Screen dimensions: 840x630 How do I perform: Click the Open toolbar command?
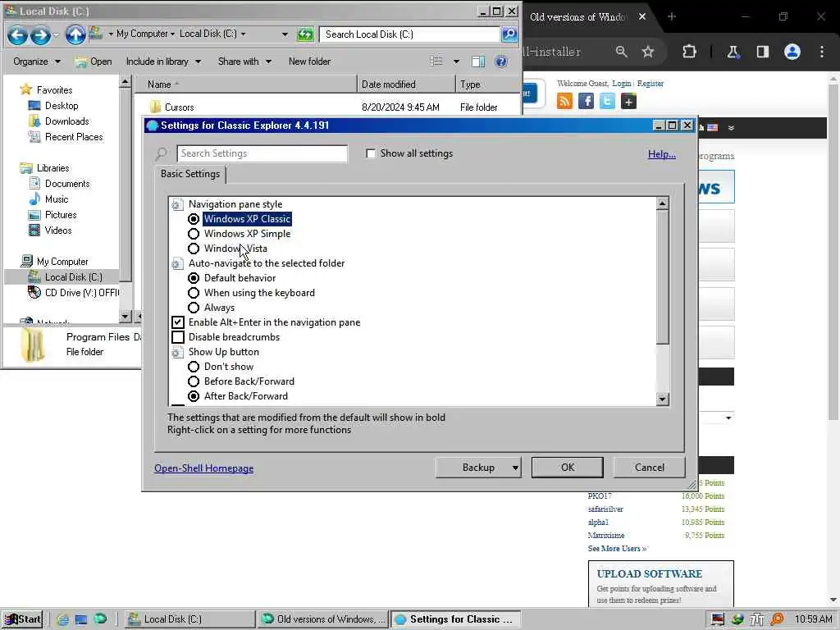tap(94, 62)
